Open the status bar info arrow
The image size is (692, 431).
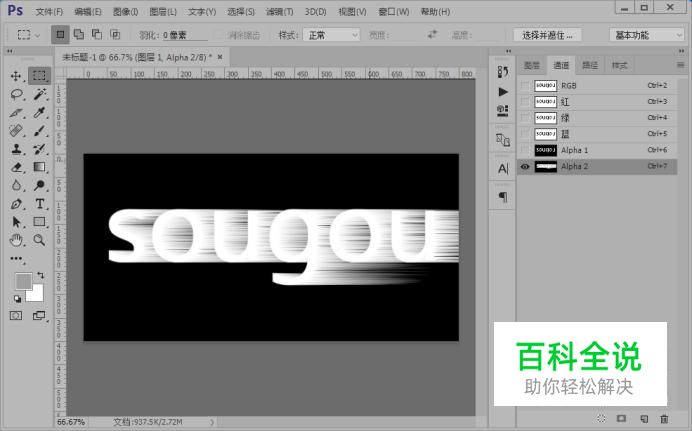[212, 422]
